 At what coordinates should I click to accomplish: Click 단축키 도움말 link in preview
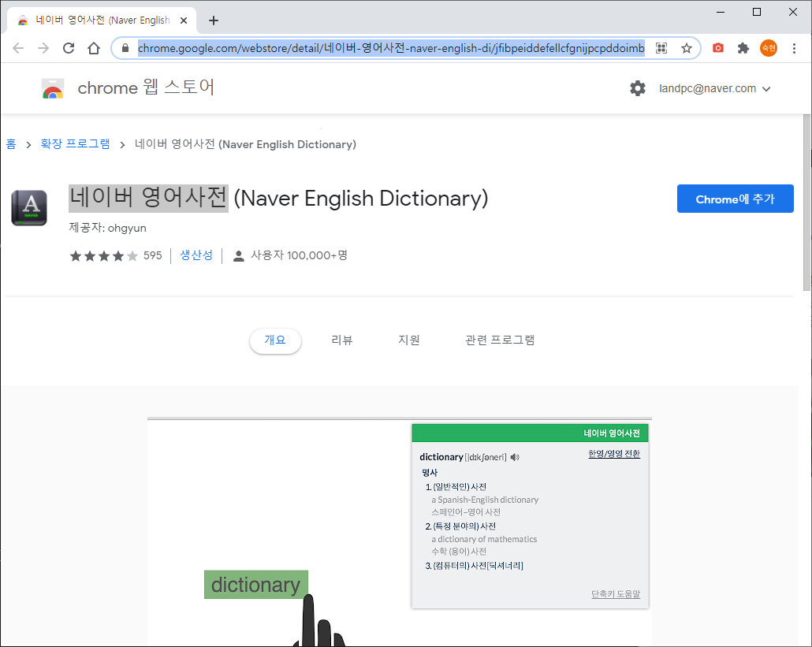[x=616, y=594]
